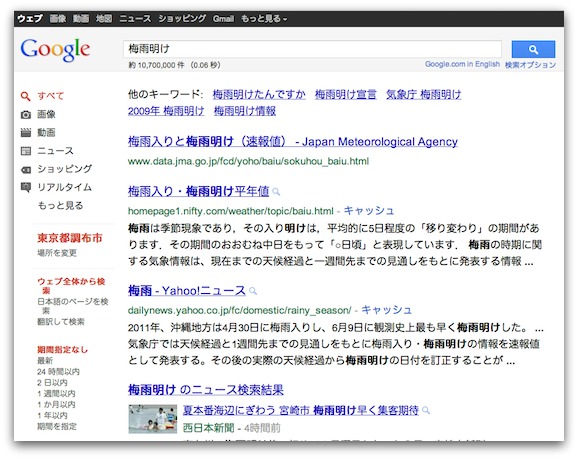Click the blue search magnifier button

point(533,49)
